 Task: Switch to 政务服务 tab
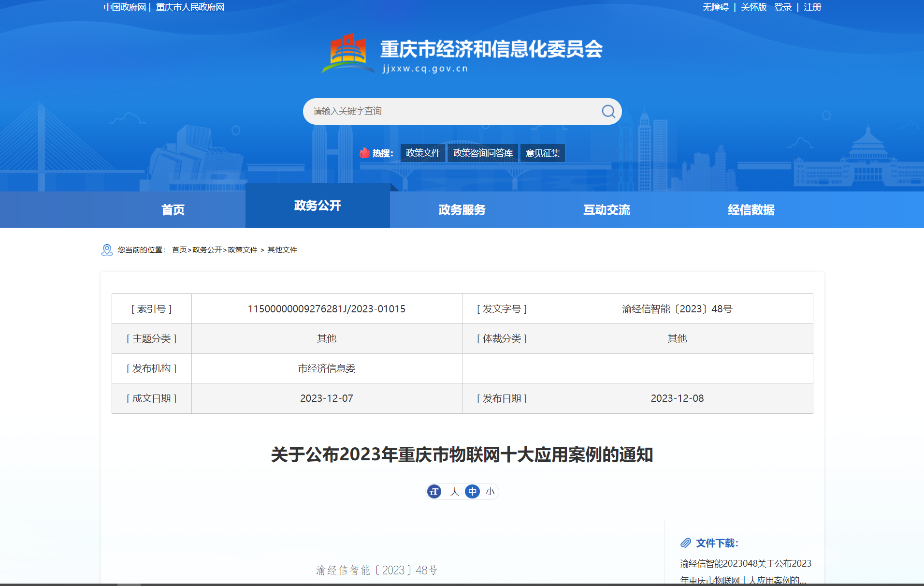(462, 210)
